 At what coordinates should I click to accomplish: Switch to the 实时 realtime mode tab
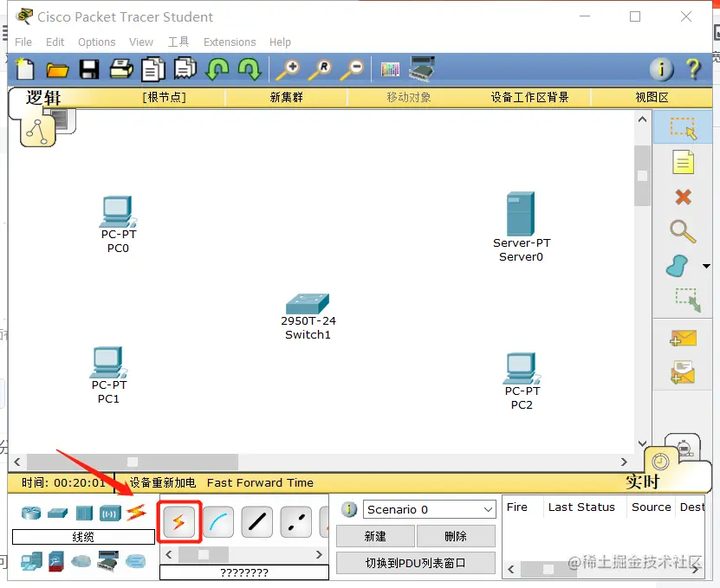tap(643, 482)
